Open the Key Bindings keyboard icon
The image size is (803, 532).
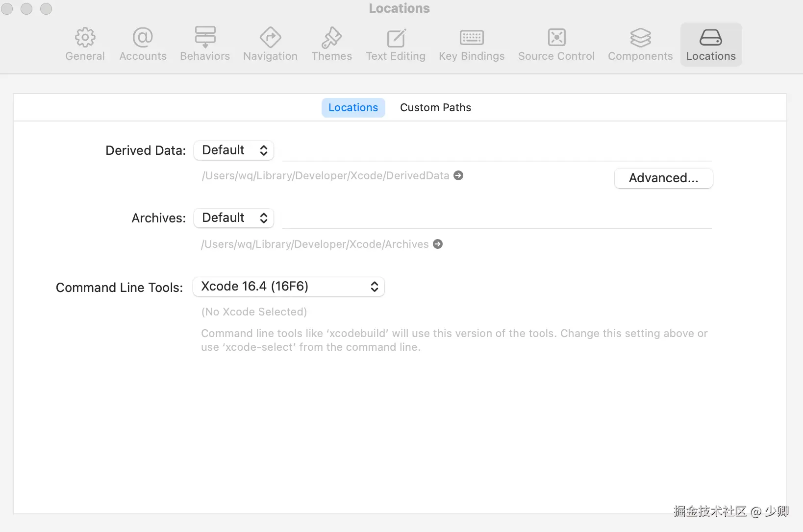[472, 37]
